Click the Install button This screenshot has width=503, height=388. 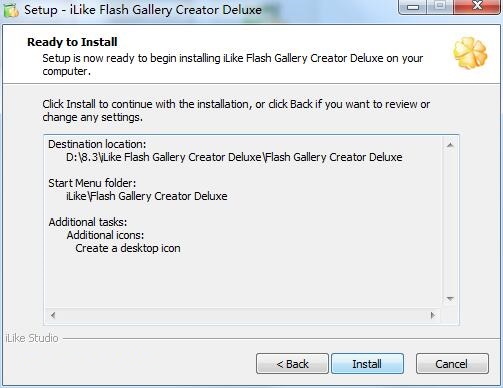tap(367, 364)
